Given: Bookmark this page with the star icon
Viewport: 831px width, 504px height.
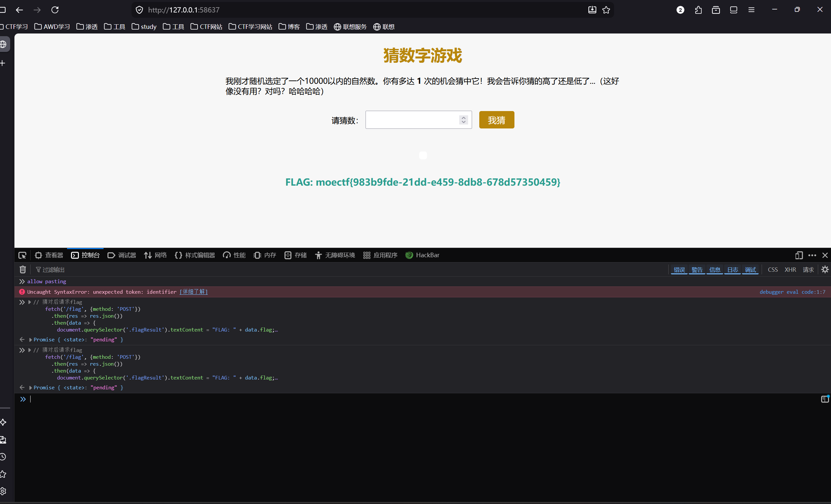Looking at the screenshot, I should [606, 10].
